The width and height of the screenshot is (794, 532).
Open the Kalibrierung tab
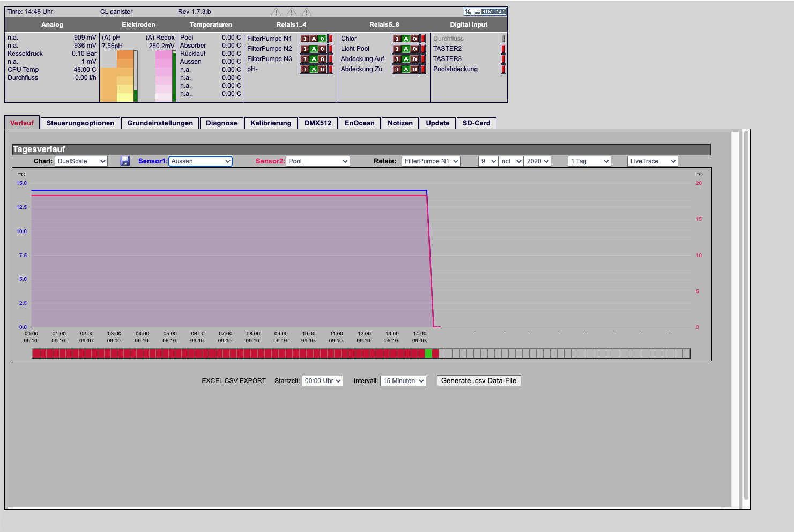click(271, 123)
